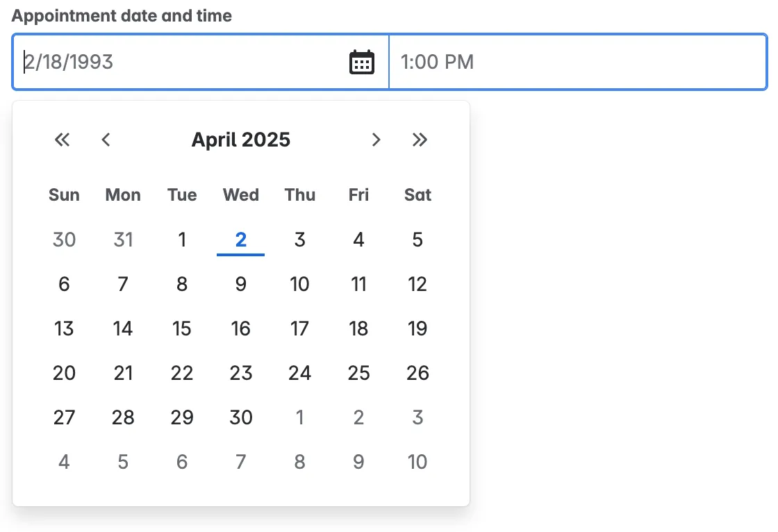
Task: Click the calendar icon in date field
Action: (361, 62)
